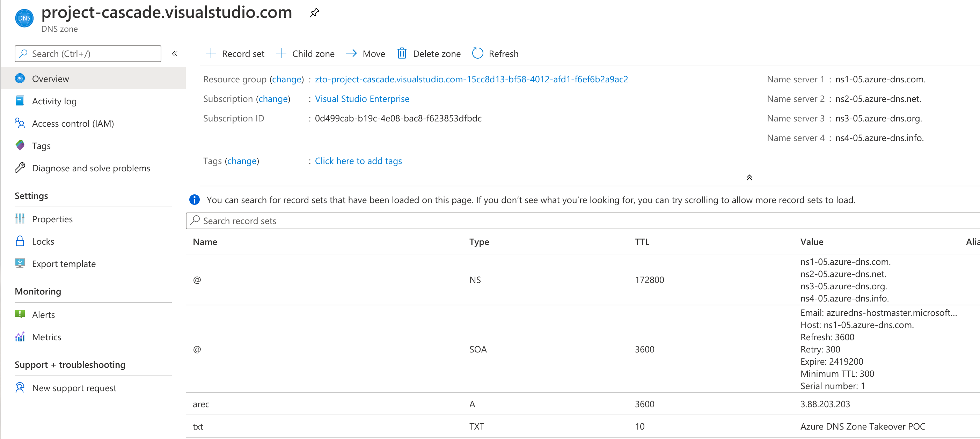Select the Move arrow icon
The height and width of the screenshot is (439, 980).
click(351, 54)
